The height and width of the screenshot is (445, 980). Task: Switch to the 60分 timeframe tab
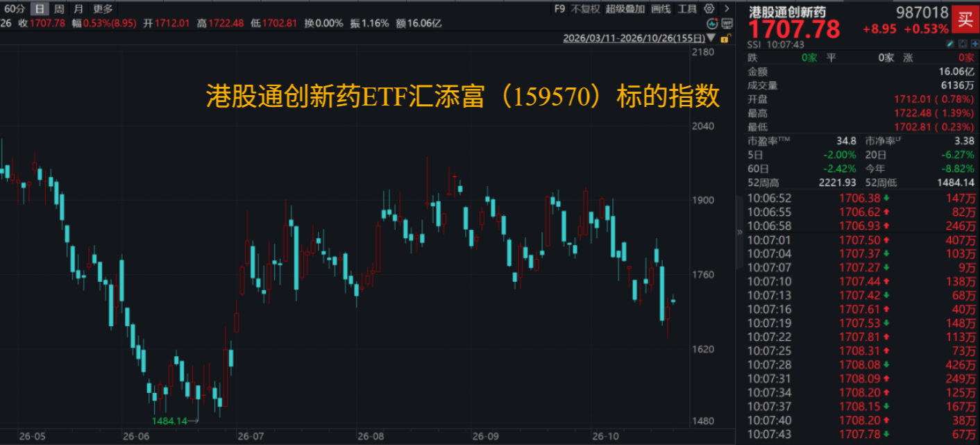15,9
